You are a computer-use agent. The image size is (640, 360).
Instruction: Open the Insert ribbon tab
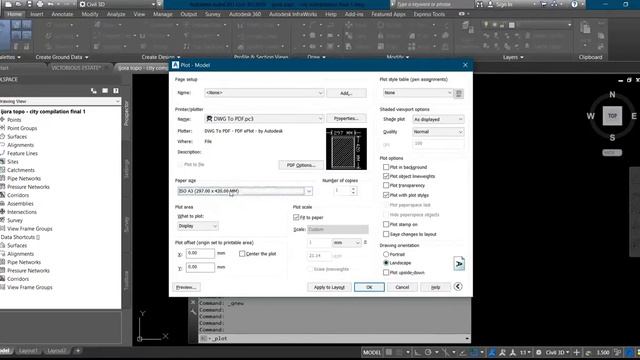pos(37,14)
